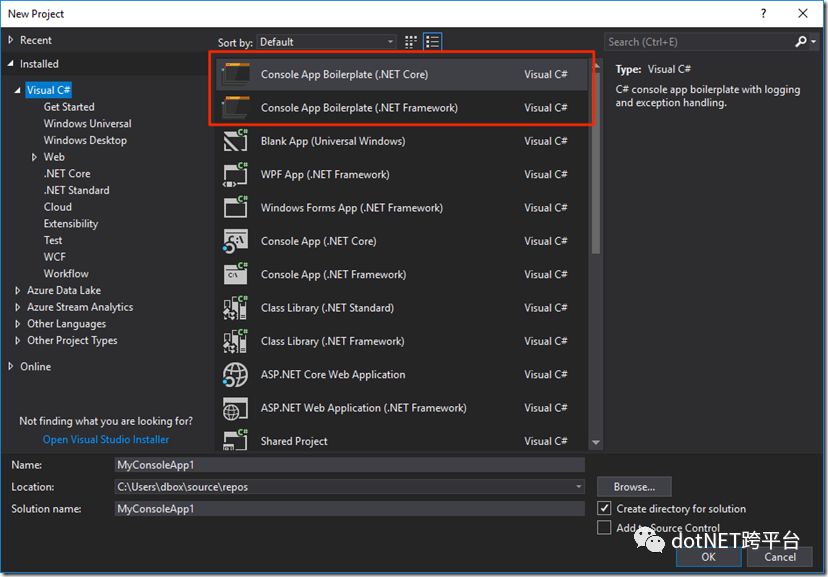Select the .NET Core category
The height and width of the screenshot is (577, 828).
(x=67, y=174)
